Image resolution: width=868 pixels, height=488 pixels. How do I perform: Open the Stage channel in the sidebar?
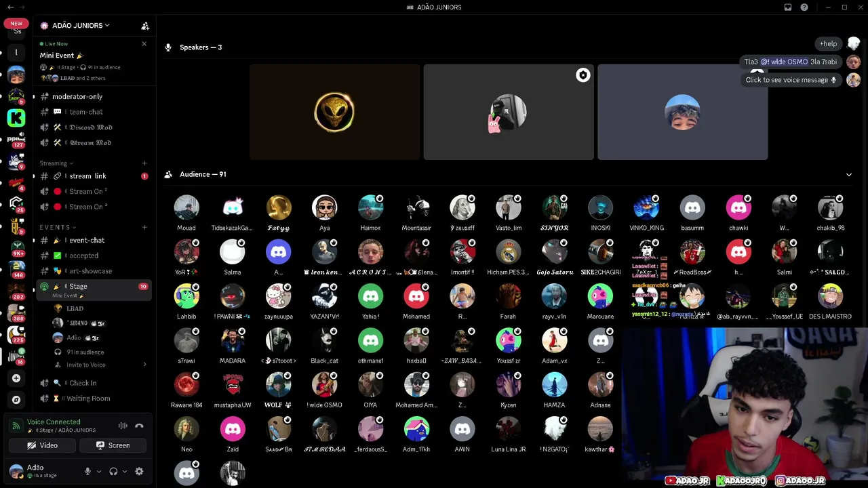tap(94, 289)
